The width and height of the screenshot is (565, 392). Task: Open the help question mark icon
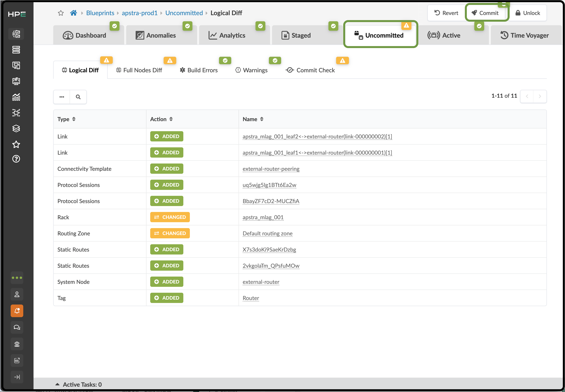tap(16, 159)
